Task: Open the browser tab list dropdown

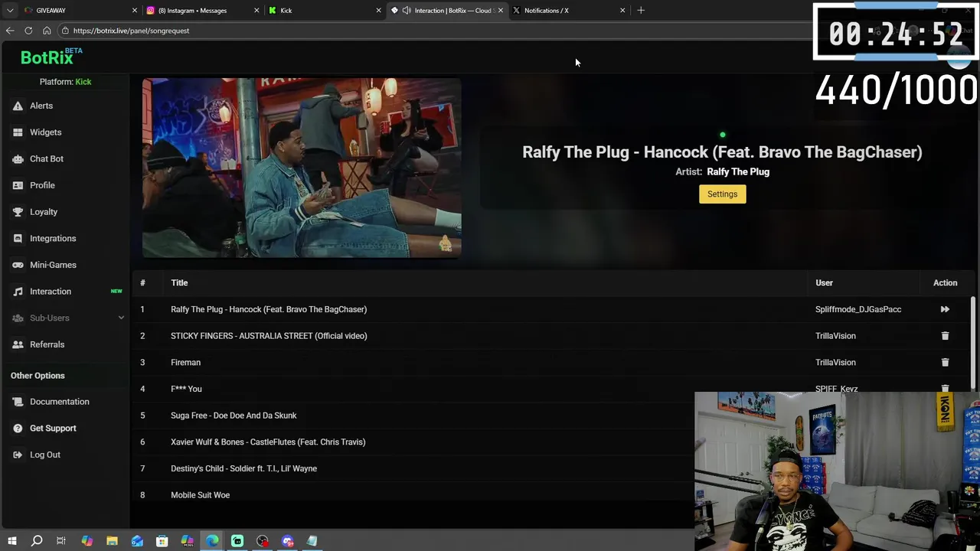Action: pyautogui.click(x=10, y=10)
